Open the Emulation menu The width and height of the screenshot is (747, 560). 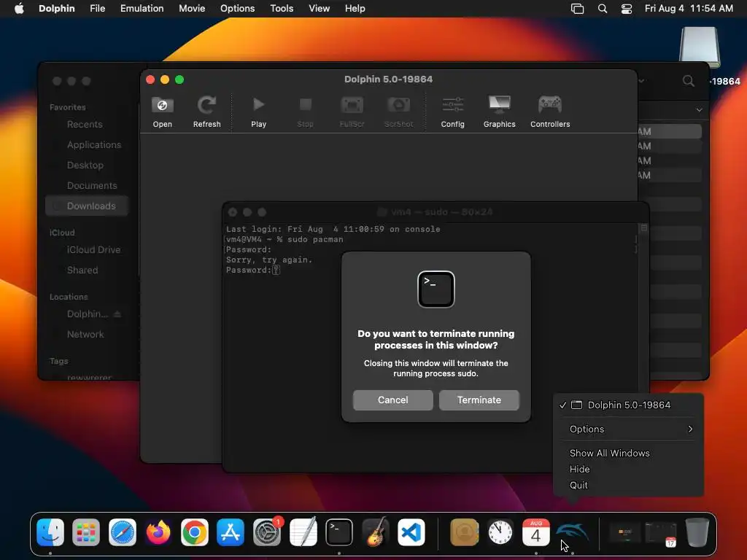coord(142,9)
